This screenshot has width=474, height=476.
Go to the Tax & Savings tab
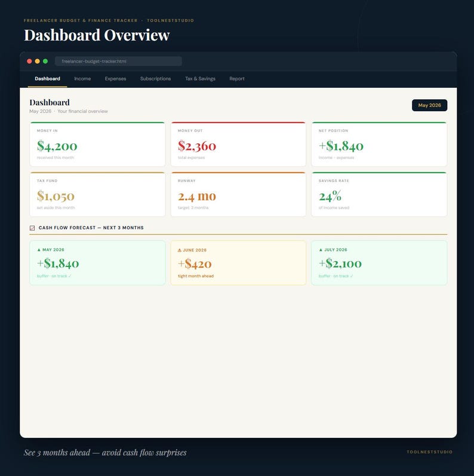[200, 79]
